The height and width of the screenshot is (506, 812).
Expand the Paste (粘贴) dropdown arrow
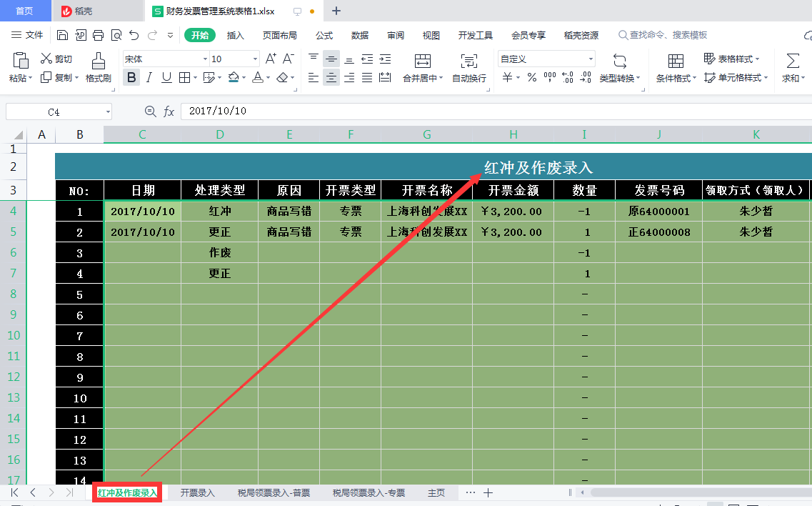pos(31,78)
